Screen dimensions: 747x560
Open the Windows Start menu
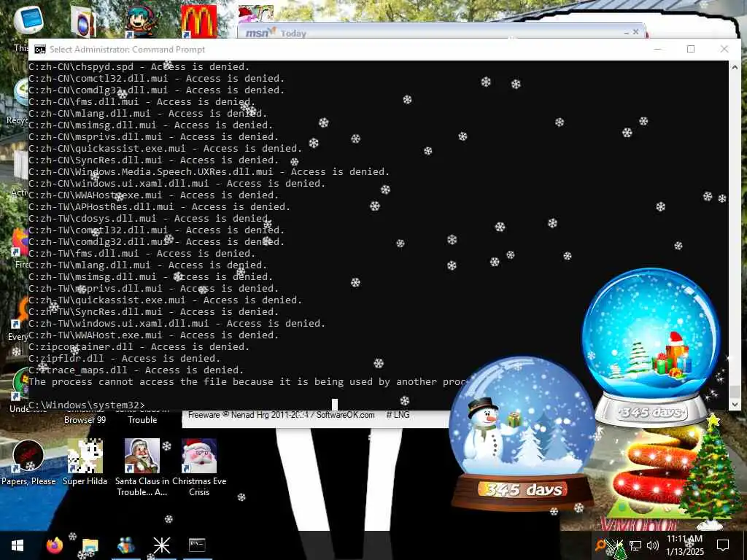tap(18, 545)
